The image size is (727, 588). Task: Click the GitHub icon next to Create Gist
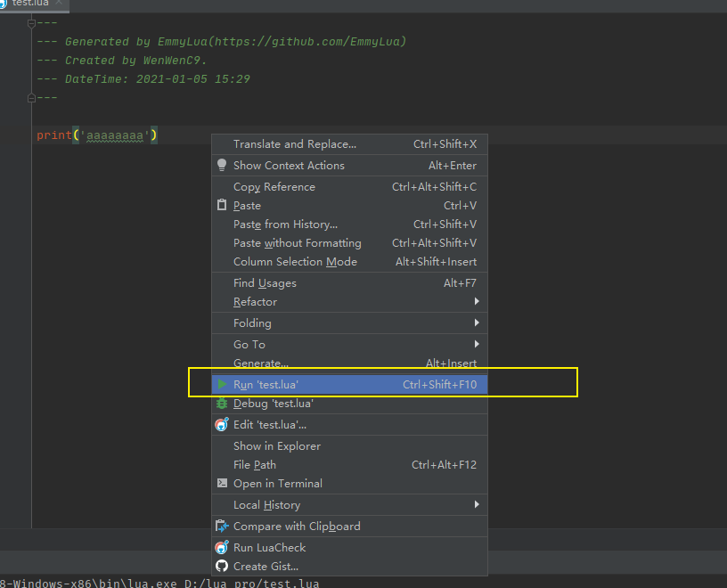pyautogui.click(x=224, y=566)
